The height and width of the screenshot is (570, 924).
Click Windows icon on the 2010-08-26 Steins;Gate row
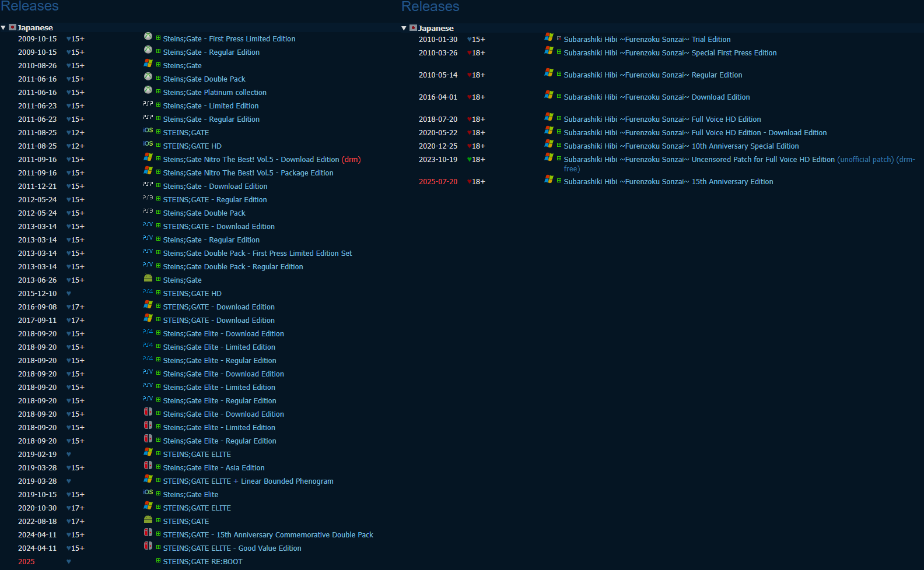click(148, 63)
